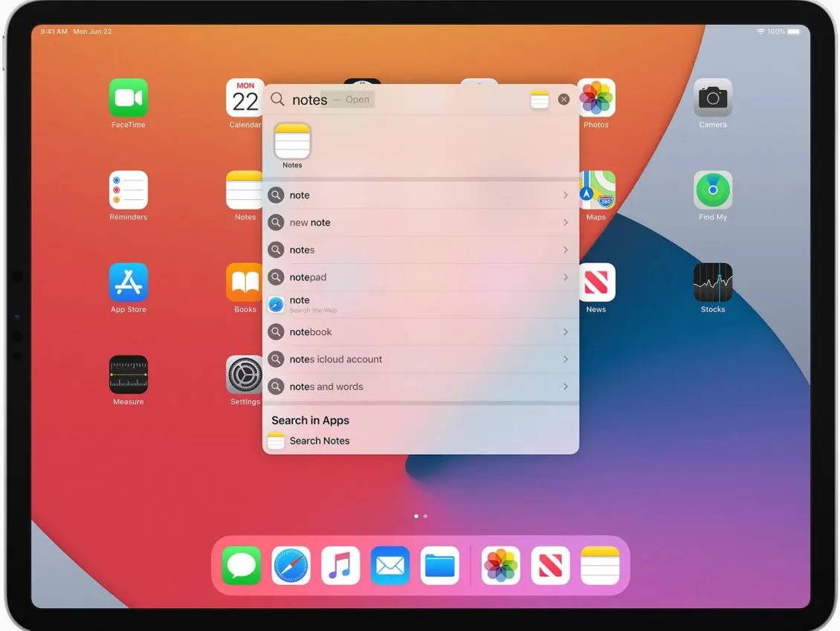Launch Photos from the home screen grid

pos(596,97)
